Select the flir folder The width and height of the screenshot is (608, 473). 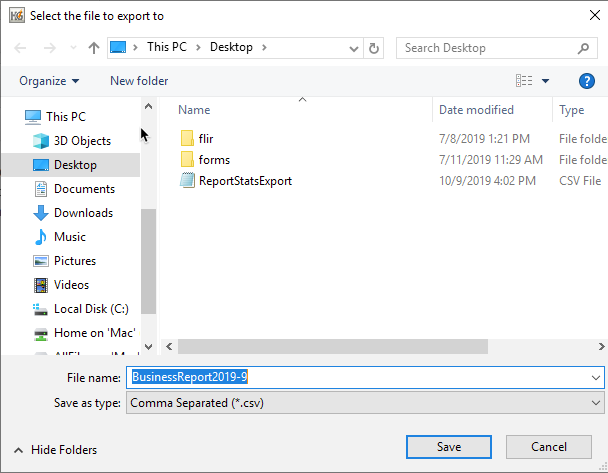coord(206,139)
